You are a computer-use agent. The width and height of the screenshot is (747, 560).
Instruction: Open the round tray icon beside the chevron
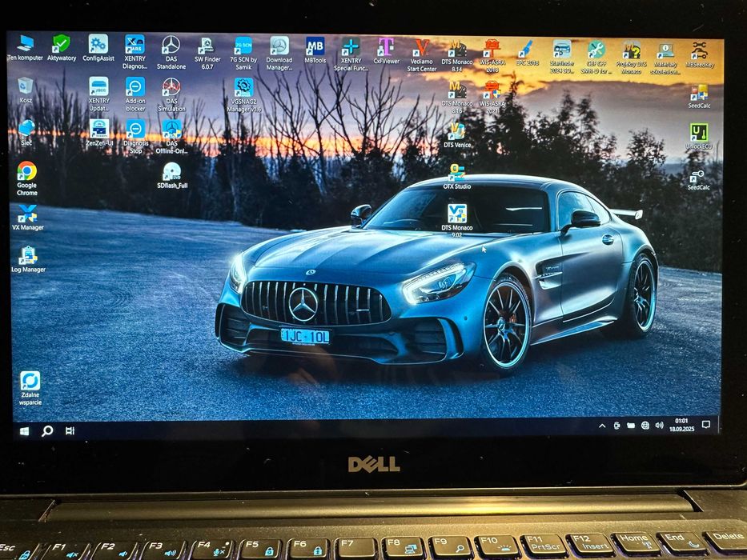(617, 426)
